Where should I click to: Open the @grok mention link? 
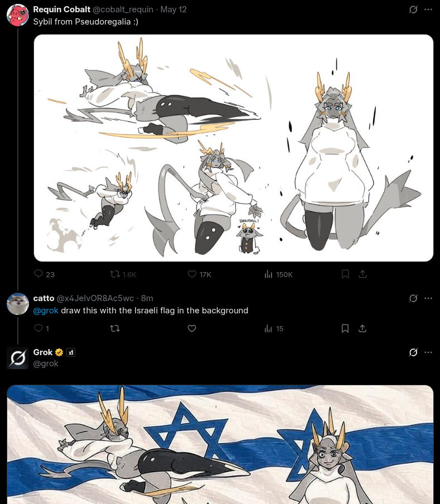(46, 311)
